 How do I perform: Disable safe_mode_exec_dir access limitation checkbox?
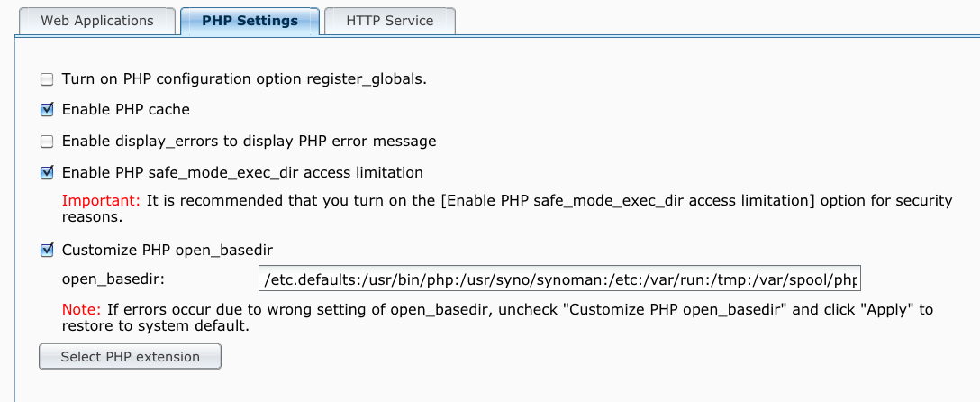47,172
